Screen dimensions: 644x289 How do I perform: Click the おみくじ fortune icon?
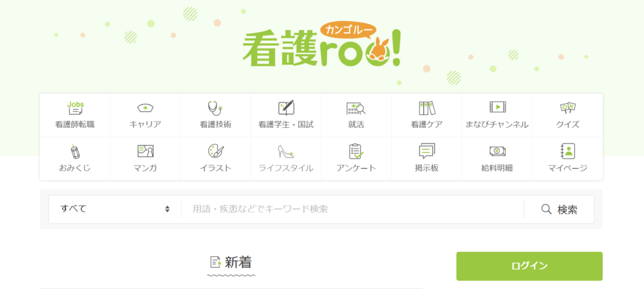coord(75,151)
